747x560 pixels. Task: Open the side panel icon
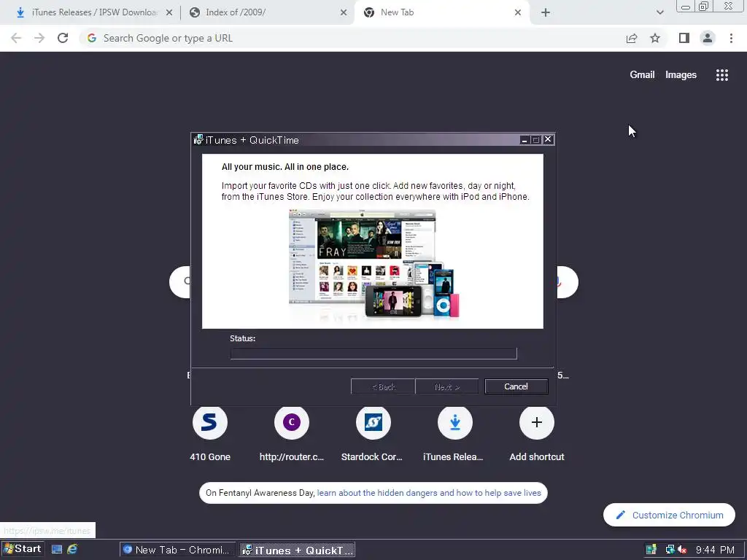[684, 38]
